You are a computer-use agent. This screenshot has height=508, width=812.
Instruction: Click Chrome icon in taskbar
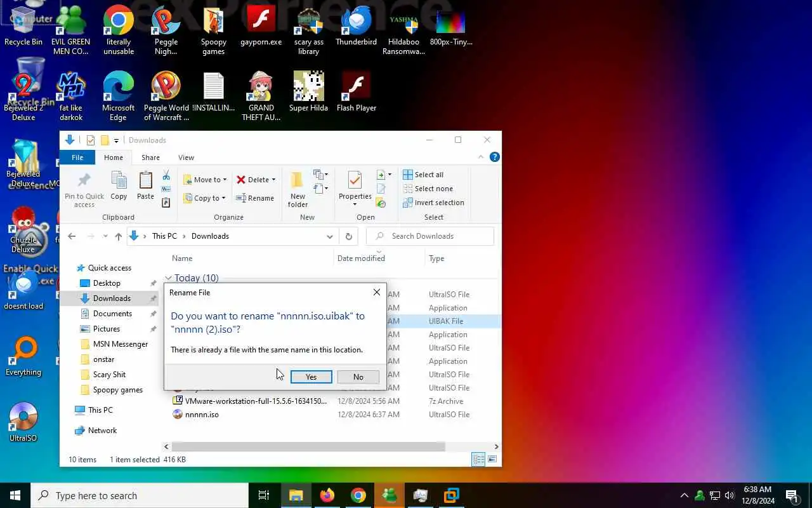click(x=358, y=495)
